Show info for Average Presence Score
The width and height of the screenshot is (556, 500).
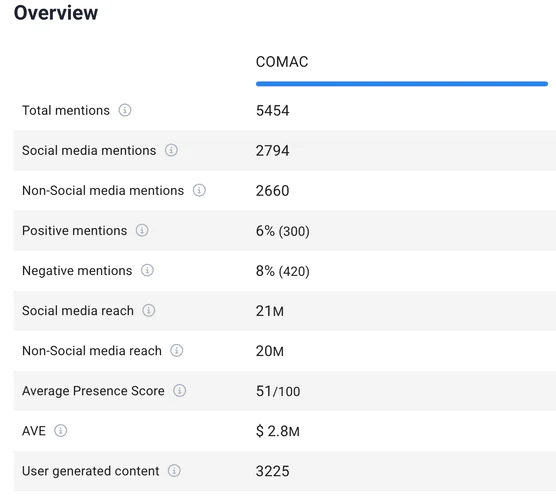click(179, 390)
